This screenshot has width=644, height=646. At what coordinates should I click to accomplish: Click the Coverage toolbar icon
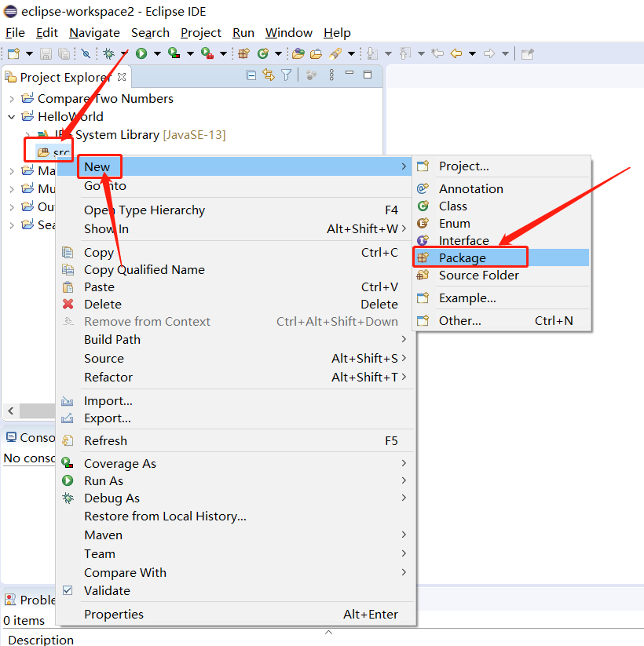tap(174, 53)
